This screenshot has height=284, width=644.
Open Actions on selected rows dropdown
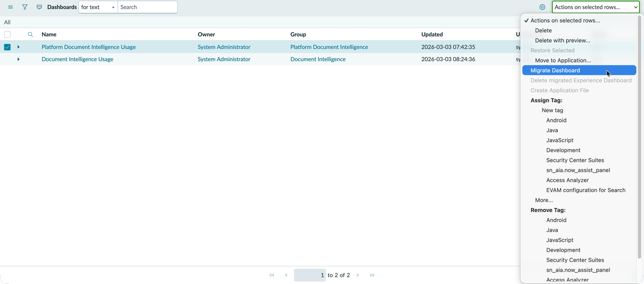[596, 7]
